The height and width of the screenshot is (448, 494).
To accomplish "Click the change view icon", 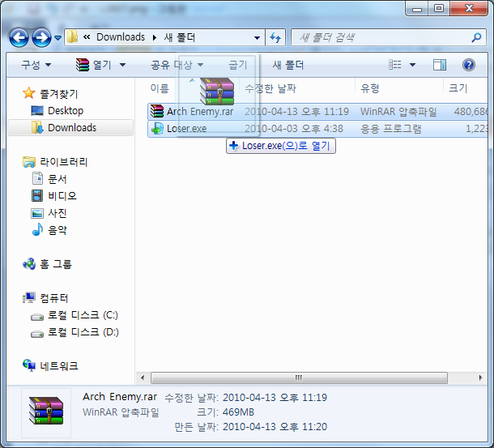I will pos(395,65).
